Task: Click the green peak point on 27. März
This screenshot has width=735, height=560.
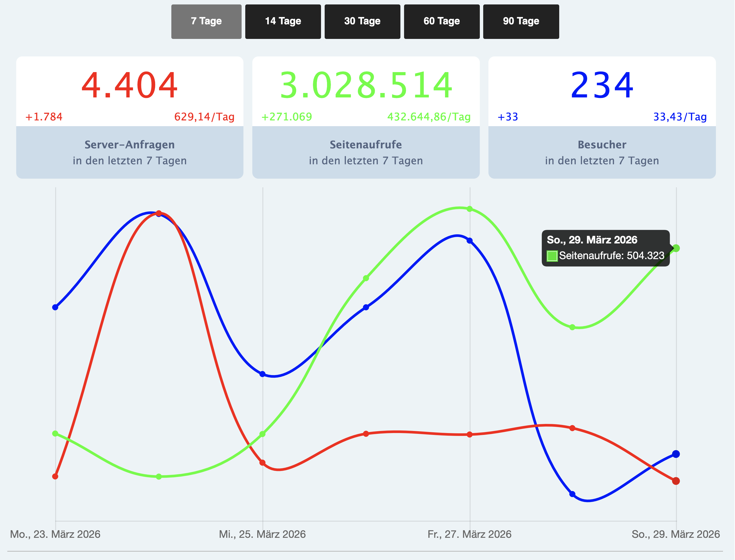Action: click(x=469, y=209)
